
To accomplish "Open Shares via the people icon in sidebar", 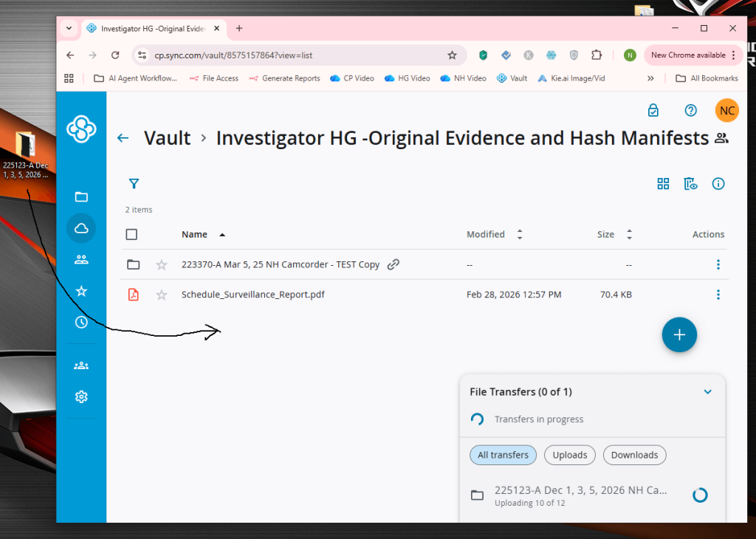I will point(80,259).
